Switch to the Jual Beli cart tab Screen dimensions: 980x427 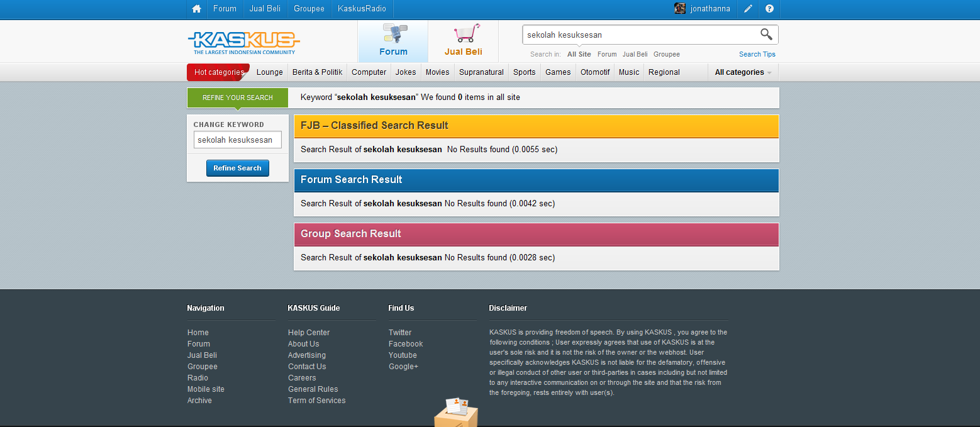[x=464, y=42]
